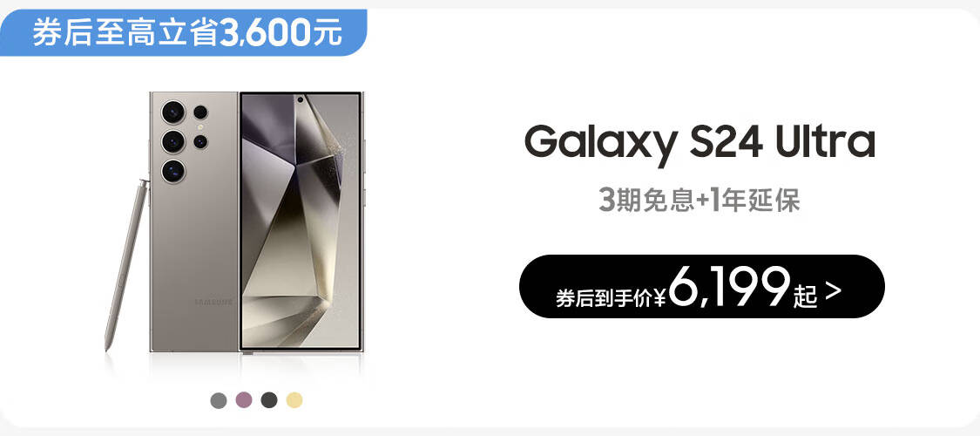Click the blue 券后至高立省3,600元 badge

coord(183,32)
